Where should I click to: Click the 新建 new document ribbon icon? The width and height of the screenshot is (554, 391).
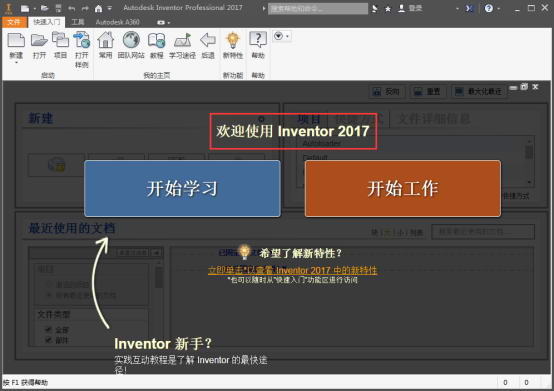click(x=16, y=40)
